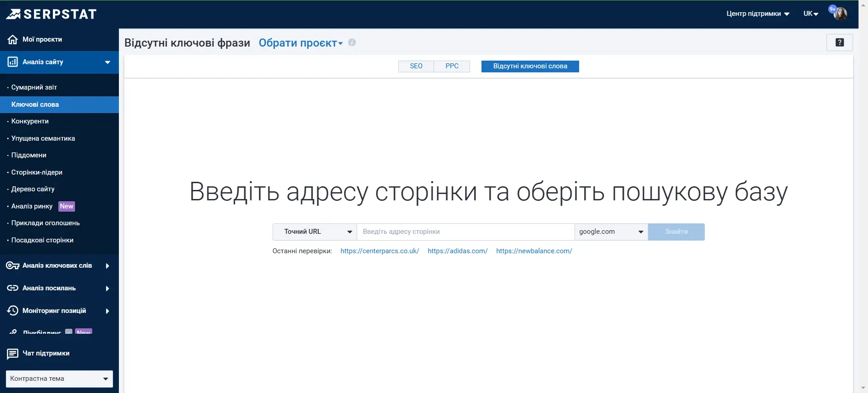868x393 pixels.
Task: Open the home icon for Мої проєкти
Action: pyautogui.click(x=13, y=39)
